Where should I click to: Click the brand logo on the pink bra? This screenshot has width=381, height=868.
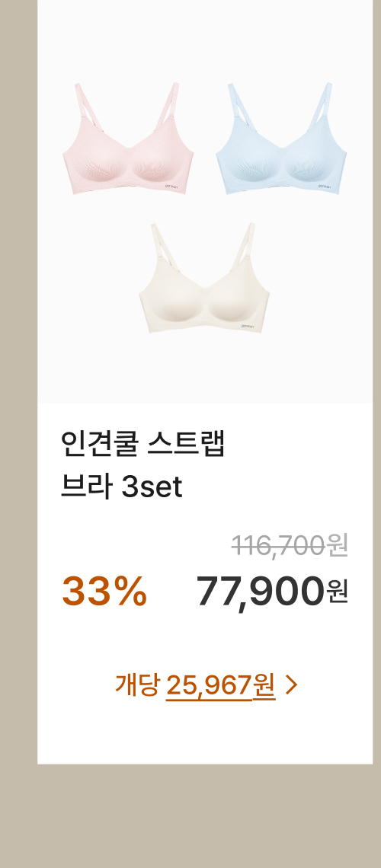tap(171, 186)
